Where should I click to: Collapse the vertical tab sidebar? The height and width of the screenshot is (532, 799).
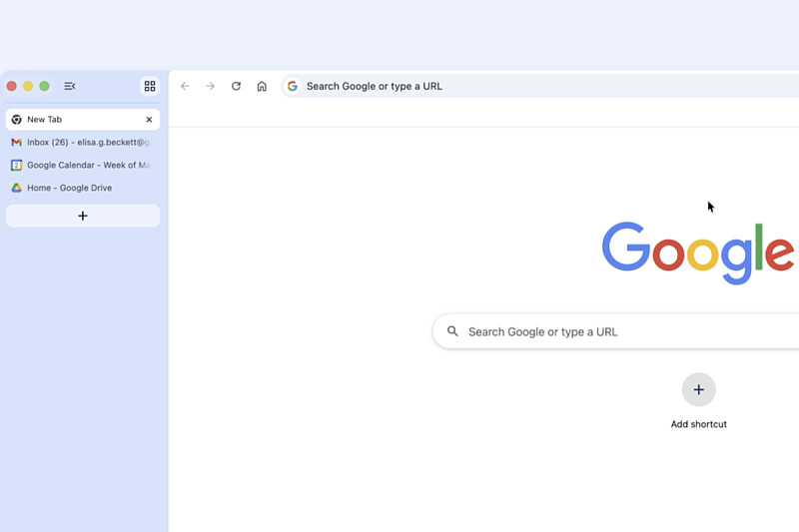click(70, 86)
